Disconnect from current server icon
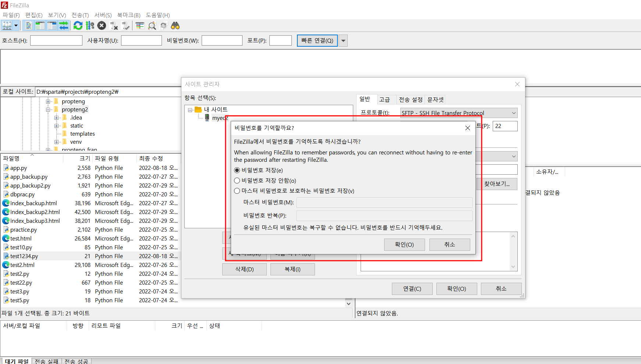Image resolution: width=641 pixels, height=364 pixels. point(114,25)
